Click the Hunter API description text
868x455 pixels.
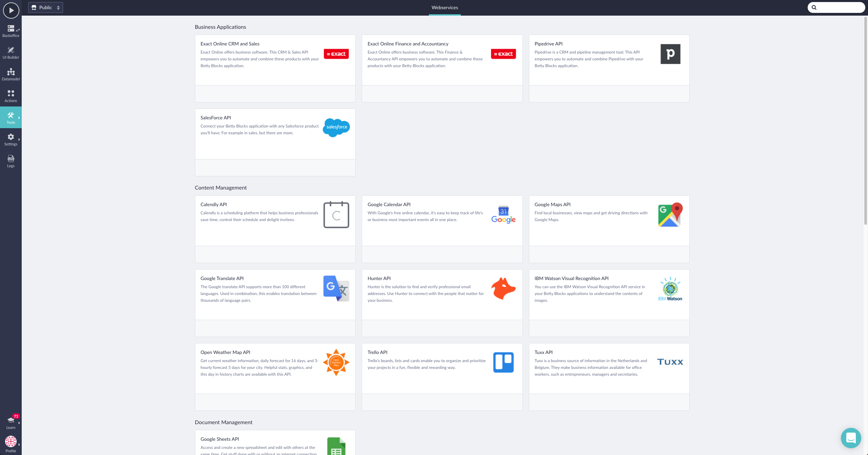426,294
